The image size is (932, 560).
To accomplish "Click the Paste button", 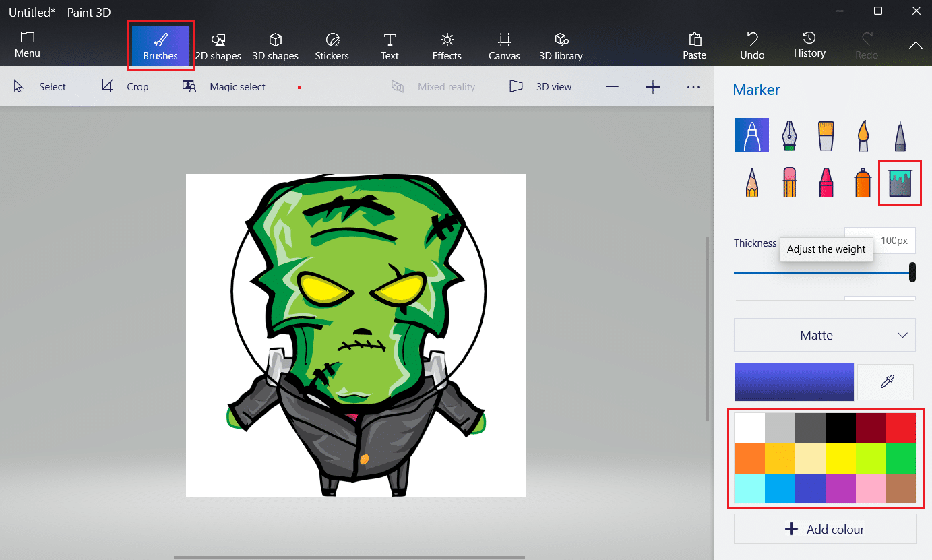I will click(694, 46).
